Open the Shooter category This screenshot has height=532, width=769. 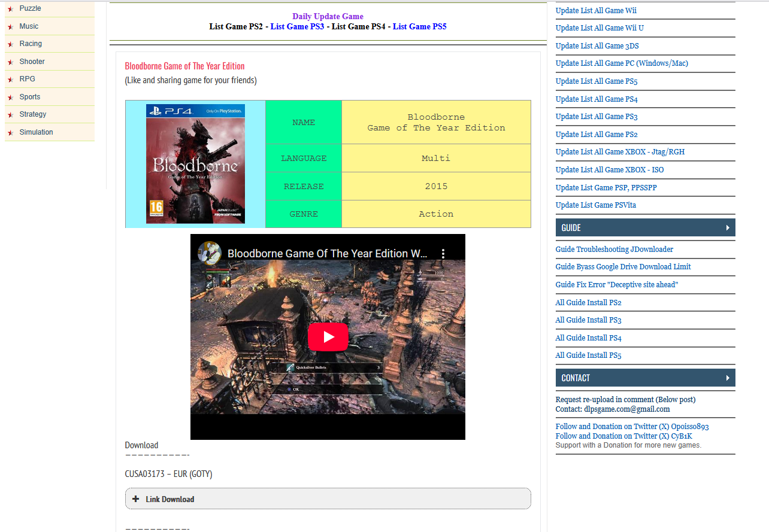point(32,62)
